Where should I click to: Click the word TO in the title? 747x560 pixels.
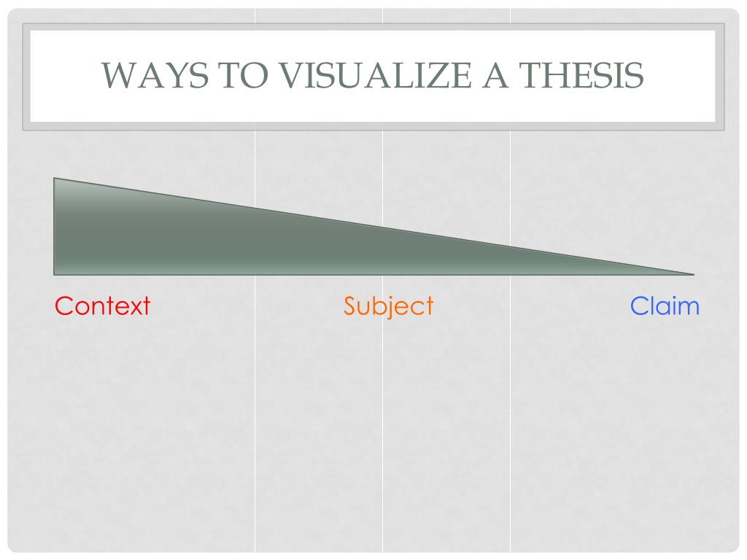pos(244,75)
